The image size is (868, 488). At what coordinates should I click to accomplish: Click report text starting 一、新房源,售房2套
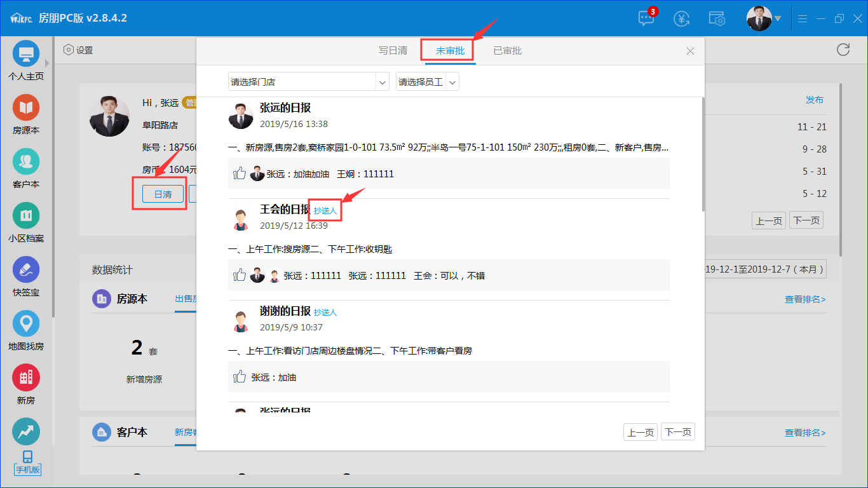click(x=448, y=147)
